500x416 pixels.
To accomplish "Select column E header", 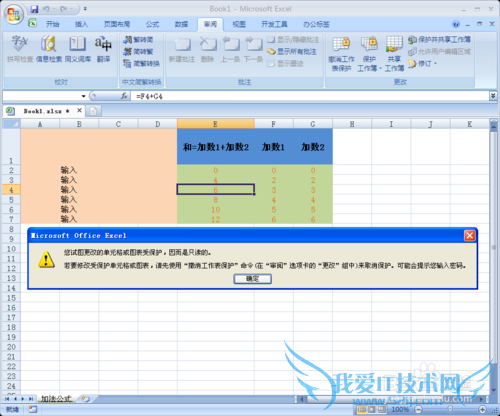I will click(216, 124).
